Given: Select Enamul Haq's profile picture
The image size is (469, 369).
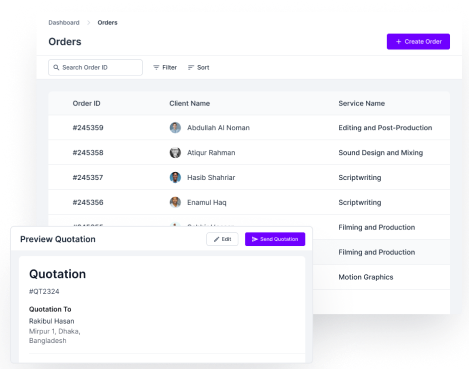Looking at the screenshot, I should pyautogui.click(x=175, y=202).
